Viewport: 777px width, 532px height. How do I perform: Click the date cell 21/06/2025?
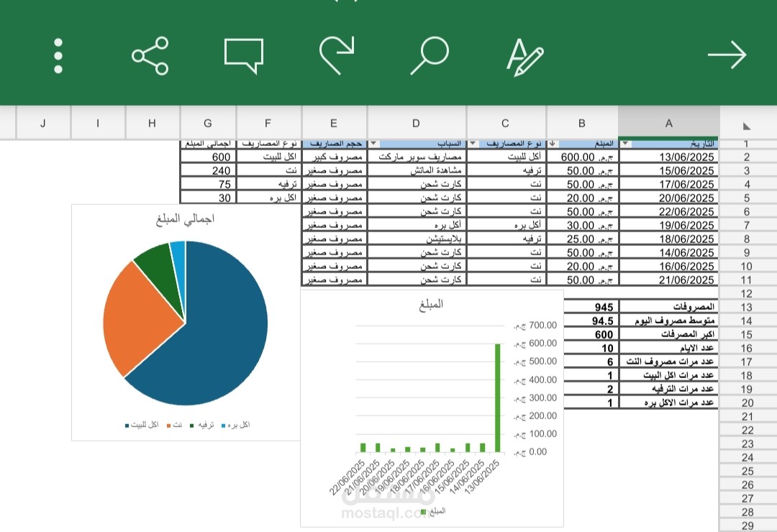(668, 280)
